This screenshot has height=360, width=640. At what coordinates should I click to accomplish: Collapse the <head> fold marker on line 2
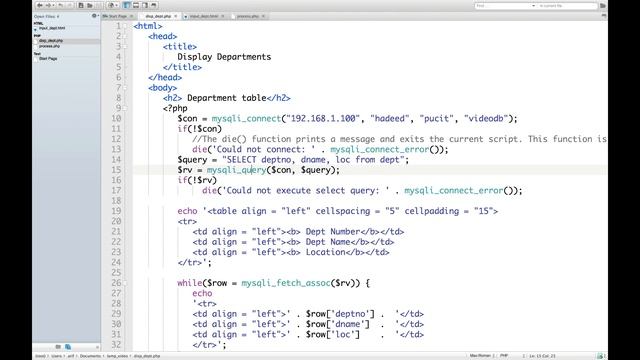click(x=125, y=36)
